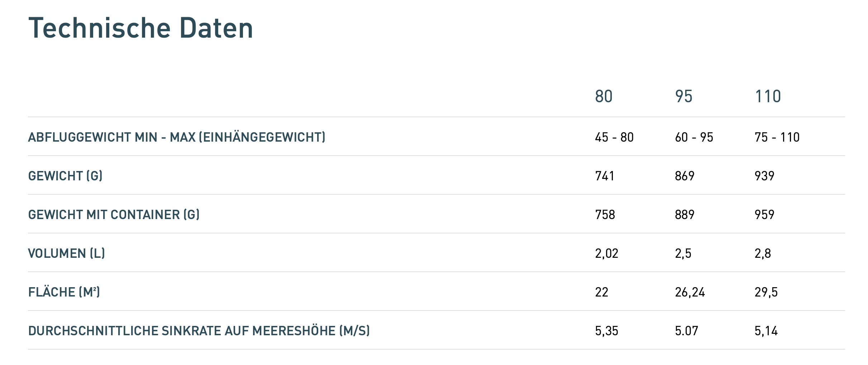Click the "Technische Daten" heading

point(140,28)
